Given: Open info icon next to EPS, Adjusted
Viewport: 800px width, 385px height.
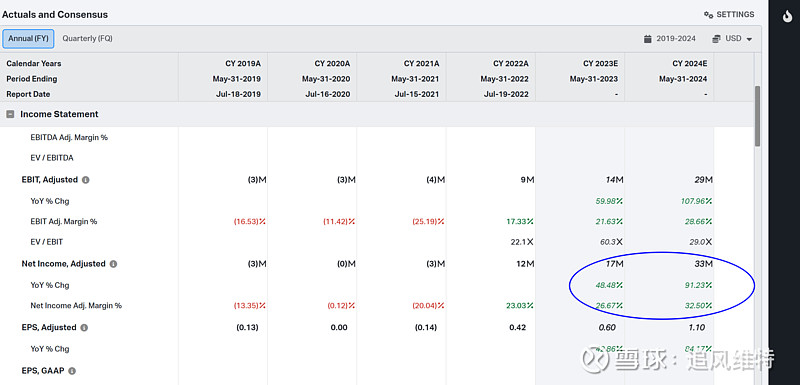Looking at the screenshot, I should [84, 328].
